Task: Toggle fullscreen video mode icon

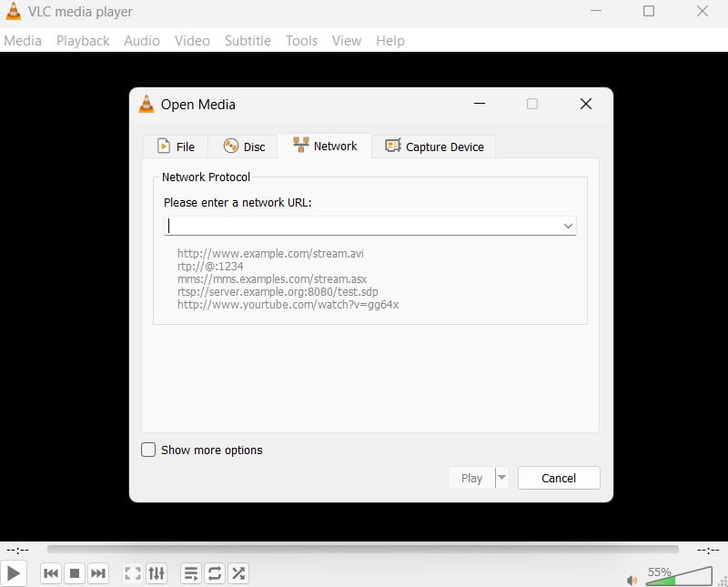Action: (x=133, y=573)
